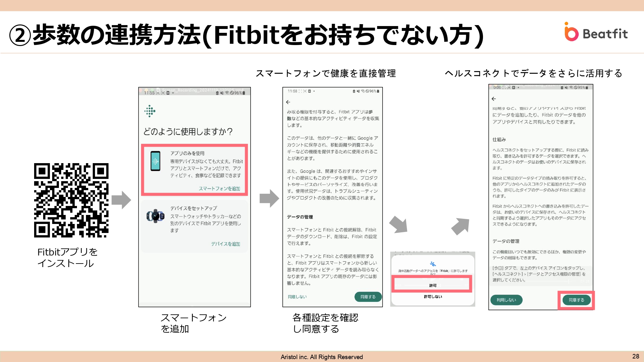Image resolution: width=644 pixels, height=362 pixels.
Task: Click the Fitbit dots logo in first phone screen
Action: click(x=150, y=111)
